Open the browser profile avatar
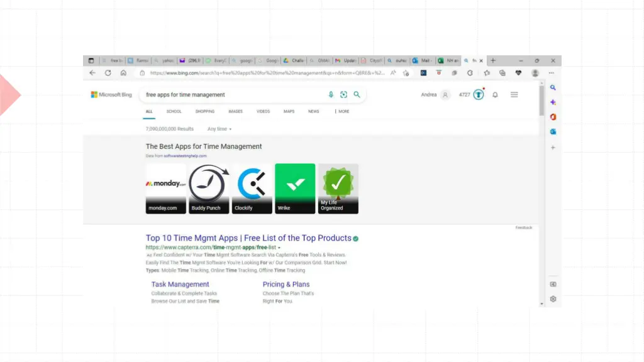644x362 pixels. tap(535, 73)
